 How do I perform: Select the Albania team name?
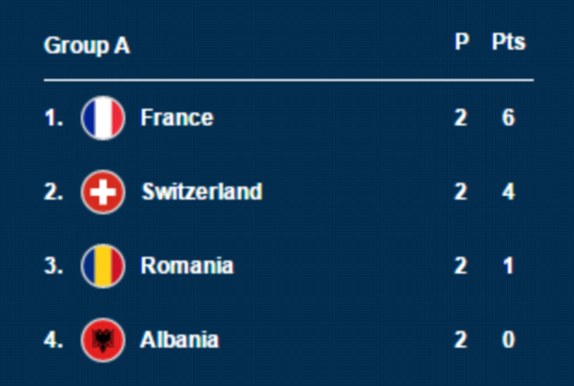pyautogui.click(x=179, y=339)
